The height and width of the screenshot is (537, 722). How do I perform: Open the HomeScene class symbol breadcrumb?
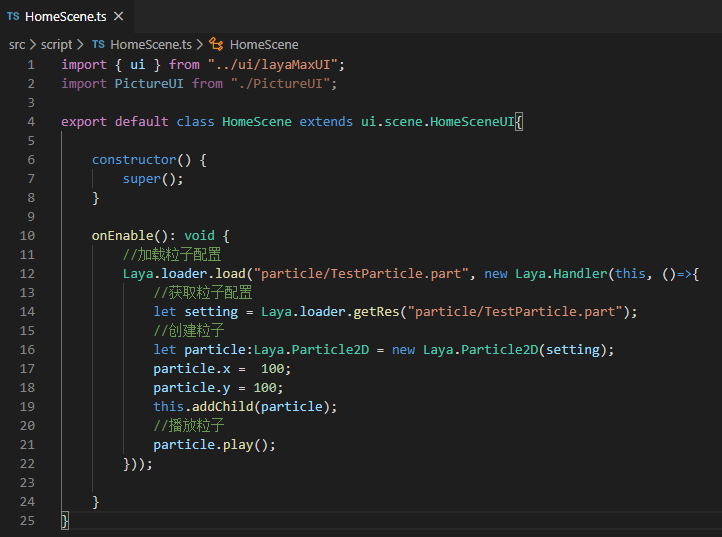[264, 44]
